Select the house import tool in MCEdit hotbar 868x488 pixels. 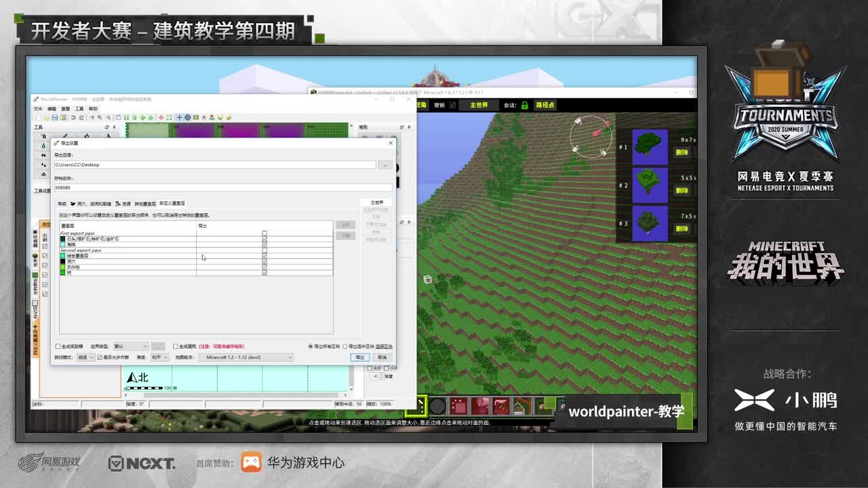click(522, 406)
